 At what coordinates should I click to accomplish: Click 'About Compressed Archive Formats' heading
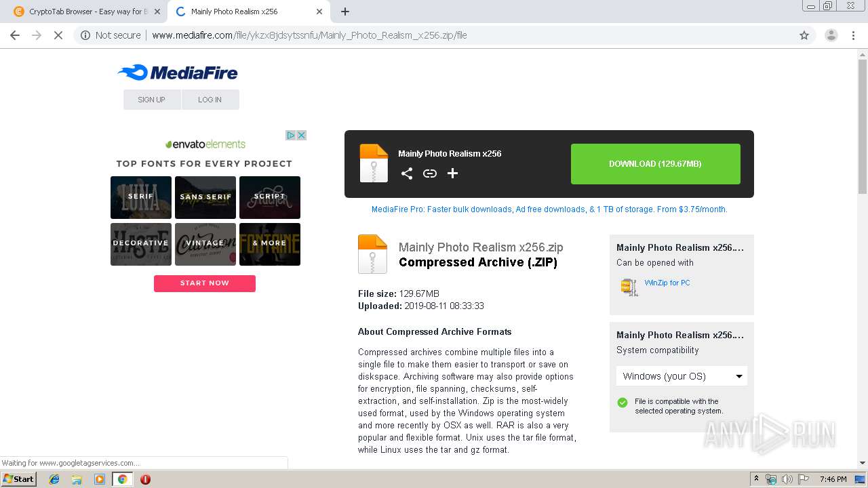click(x=435, y=331)
